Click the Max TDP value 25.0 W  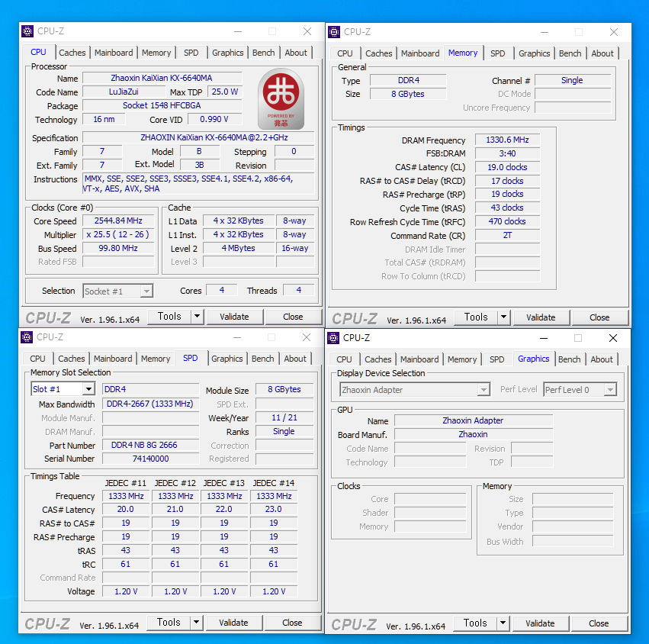pyautogui.click(x=225, y=92)
